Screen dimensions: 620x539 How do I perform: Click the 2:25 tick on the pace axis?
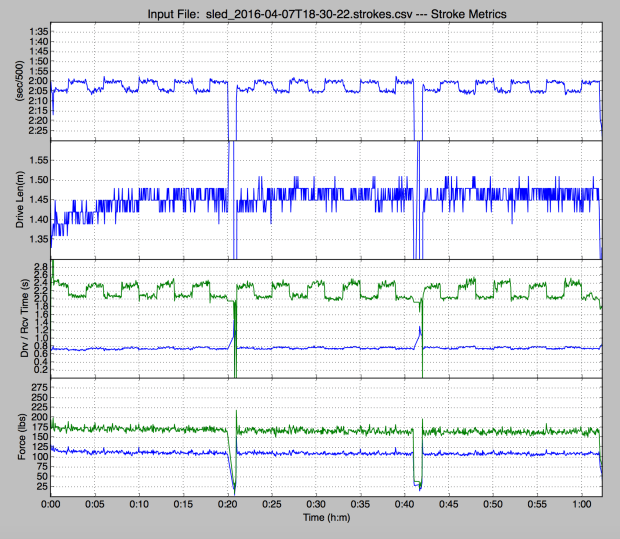[x=38, y=130]
